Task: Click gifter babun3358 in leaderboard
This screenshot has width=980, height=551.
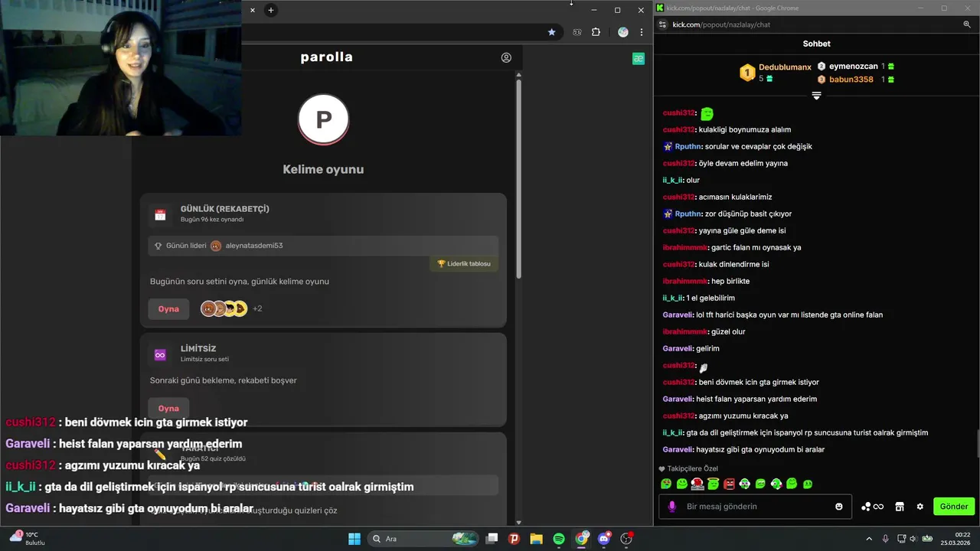Action: (851, 80)
